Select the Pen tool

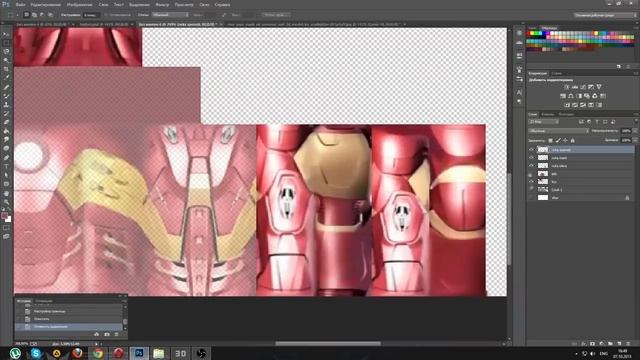point(6,158)
